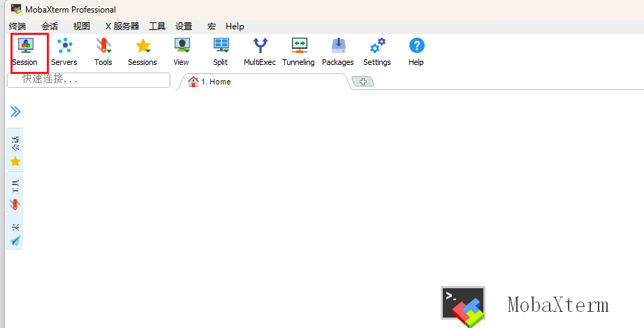Open the X 服务器 menu

pos(122,27)
